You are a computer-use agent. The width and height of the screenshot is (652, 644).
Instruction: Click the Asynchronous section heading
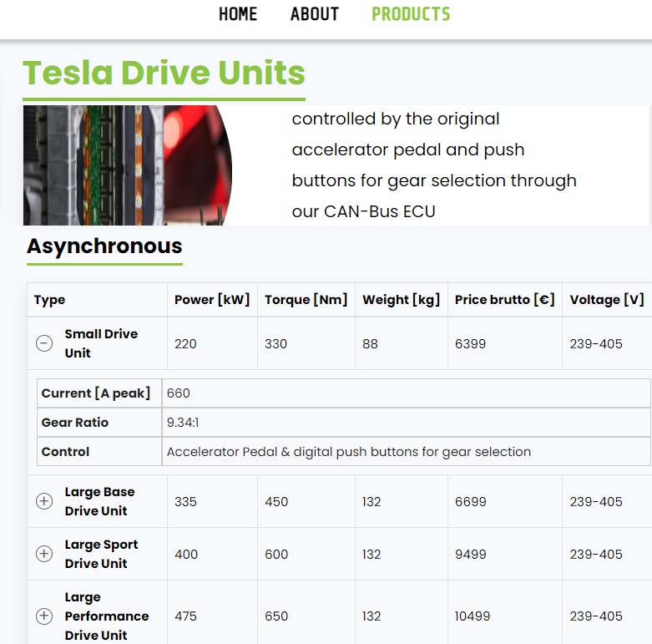click(104, 246)
